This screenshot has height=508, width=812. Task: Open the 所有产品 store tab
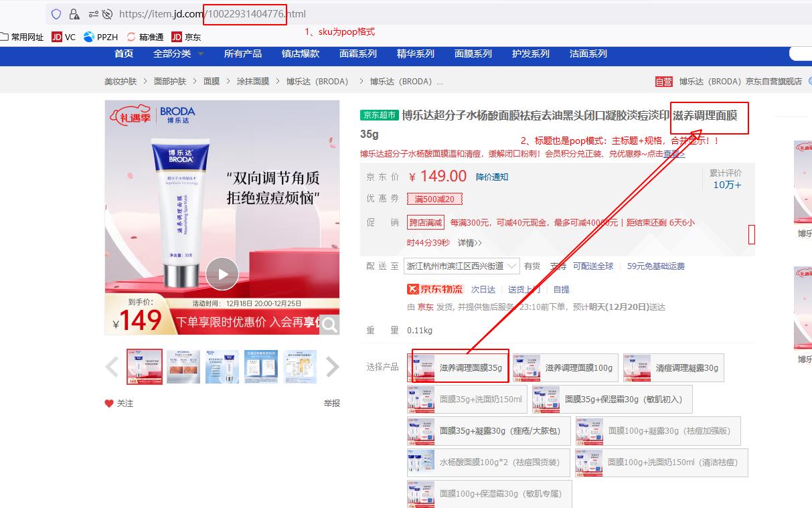[243, 54]
